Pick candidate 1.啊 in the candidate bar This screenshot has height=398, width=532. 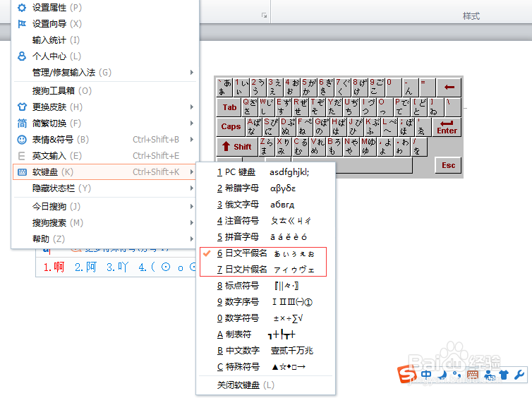54,267
